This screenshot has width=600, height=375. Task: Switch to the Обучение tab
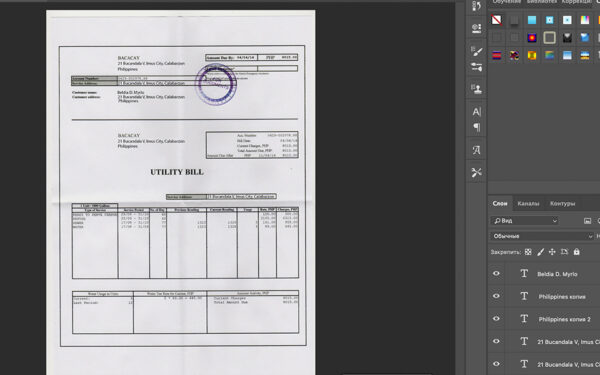coord(506,2)
